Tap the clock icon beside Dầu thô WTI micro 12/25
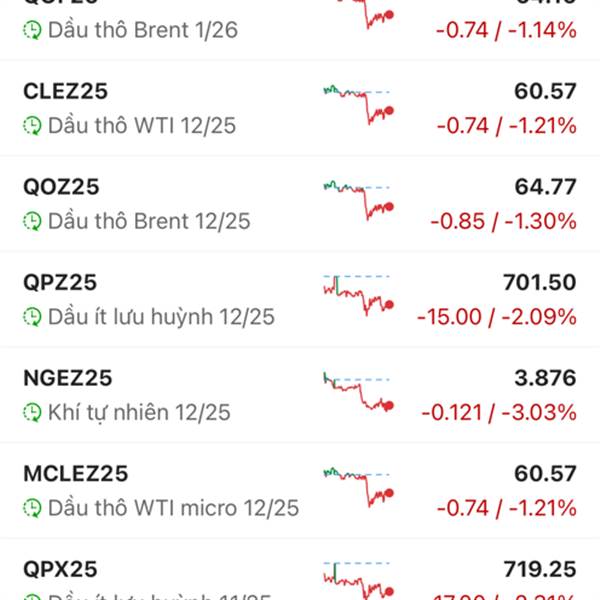 pyautogui.click(x=33, y=508)
